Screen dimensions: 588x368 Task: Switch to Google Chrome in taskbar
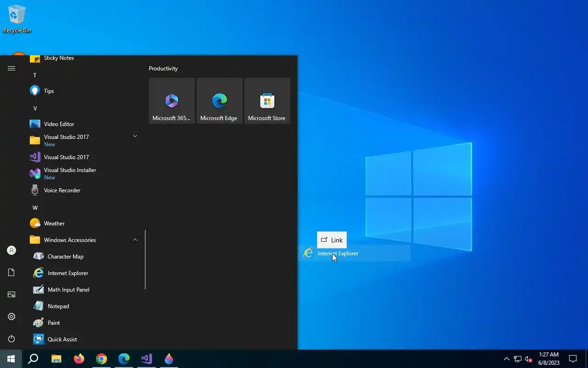102,359
